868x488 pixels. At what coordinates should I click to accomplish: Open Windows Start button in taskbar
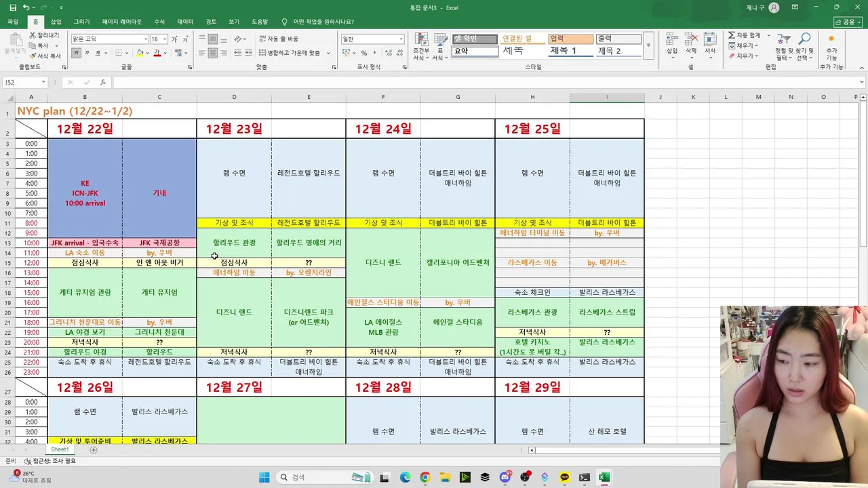264,477
